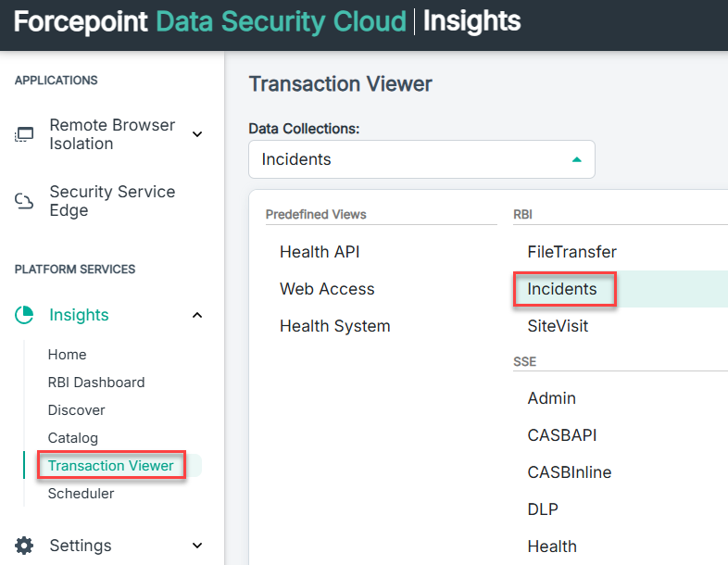The height and width of the screenshot is (565, 728).
Task: Choose the RBI Incidents data collection
Action: [x=562, y=289]
